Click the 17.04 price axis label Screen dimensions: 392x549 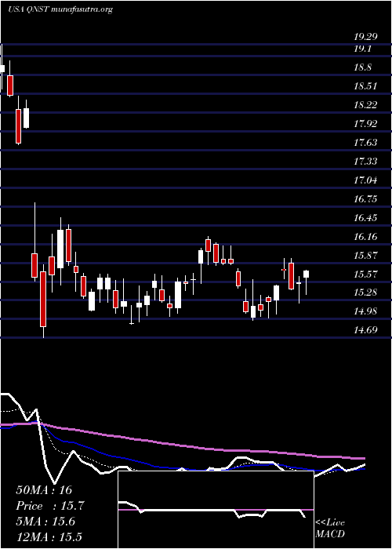tap(365, 180)
